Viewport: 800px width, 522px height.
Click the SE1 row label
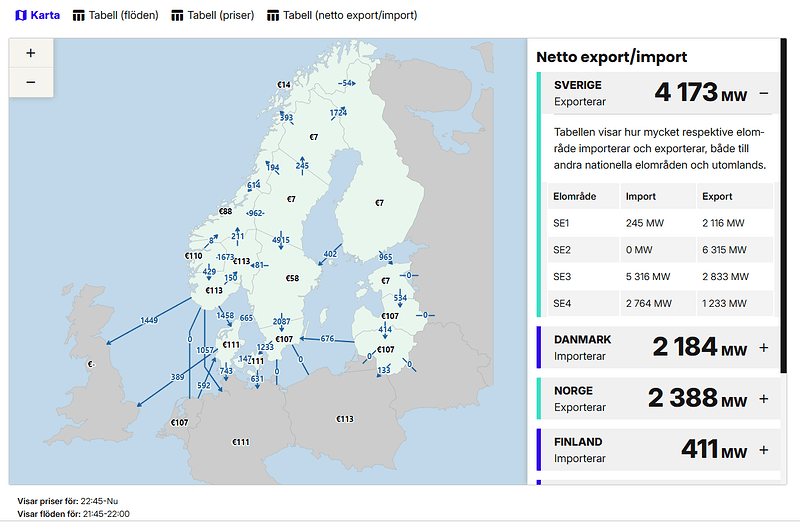click(561, 223)
